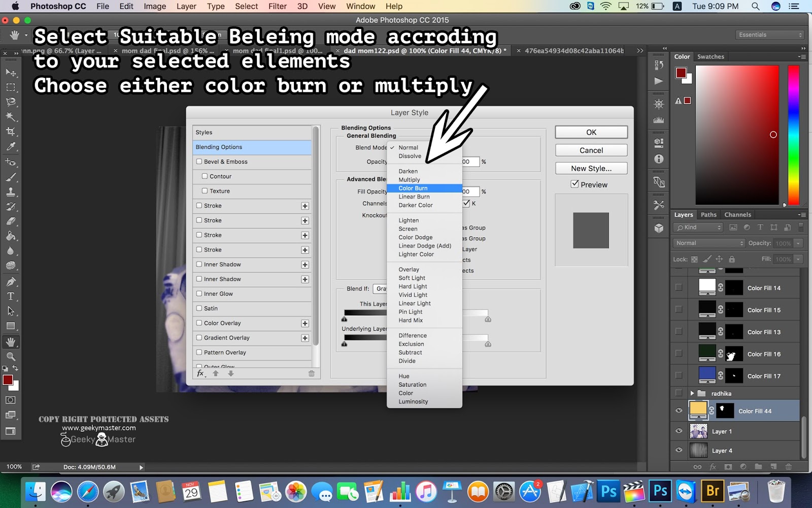Select the Crop tool

click(x=11, y=132)
